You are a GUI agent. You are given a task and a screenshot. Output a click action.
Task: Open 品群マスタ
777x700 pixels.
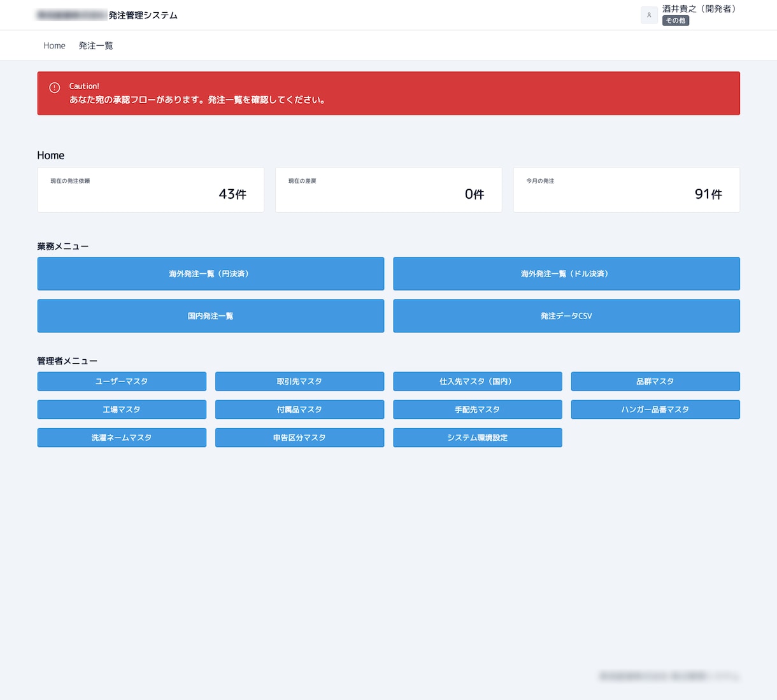point(655,382)
